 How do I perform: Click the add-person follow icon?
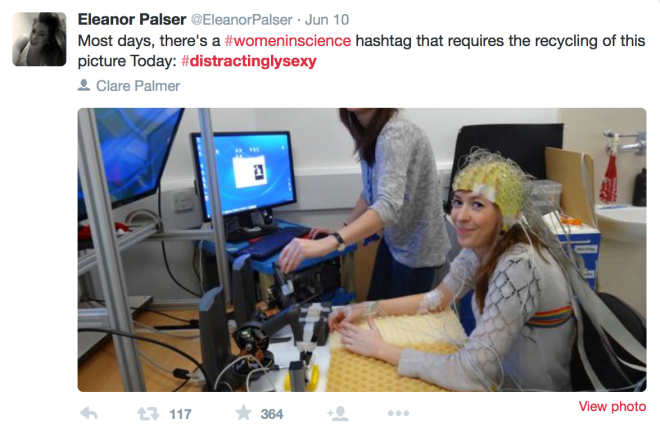(338, 414)
